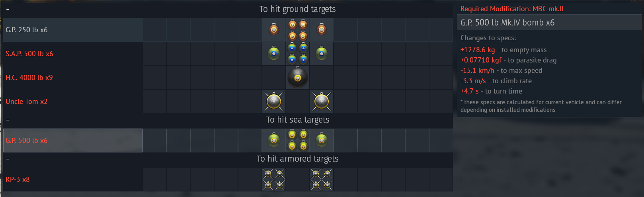The image size is (644, 197).
Task: Click the right RP-3 rocket cluster icon
Action: pos(322,179)
